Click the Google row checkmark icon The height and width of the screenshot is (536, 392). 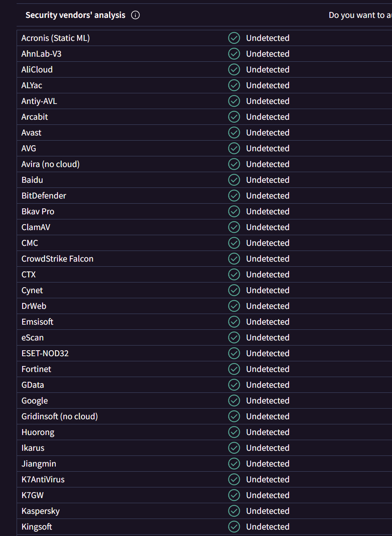(x=234, y=401)
